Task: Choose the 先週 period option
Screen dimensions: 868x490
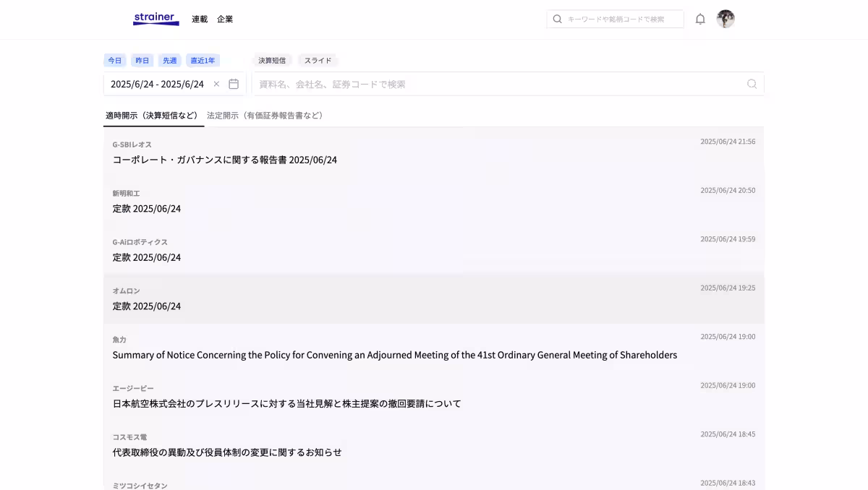Action: click(x=169, y=60)
